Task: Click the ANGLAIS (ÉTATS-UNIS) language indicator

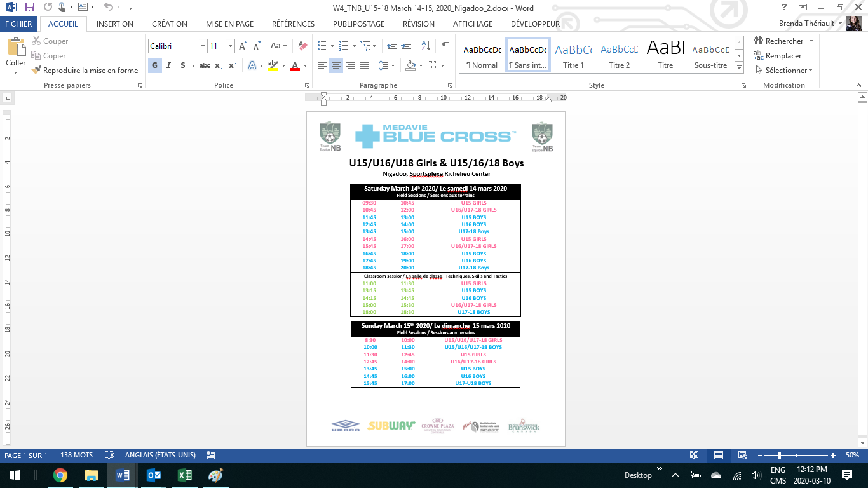Action: point(160,456)
